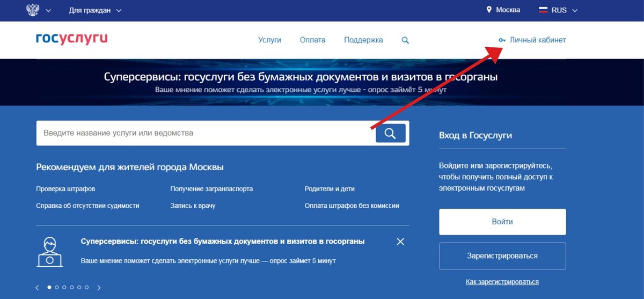Click the Russian coat of arms emblem
Screen dimensions: 644x299
coord(32,10)
